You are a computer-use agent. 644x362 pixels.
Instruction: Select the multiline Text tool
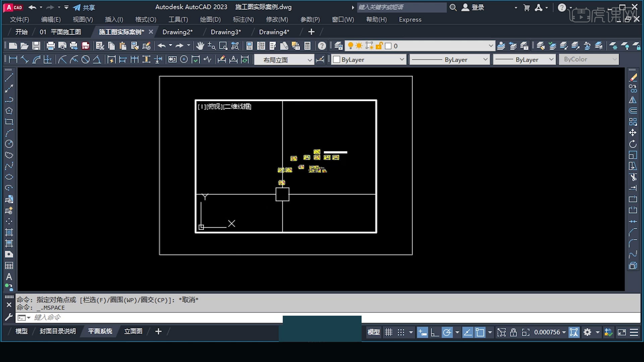click(9, 277)
